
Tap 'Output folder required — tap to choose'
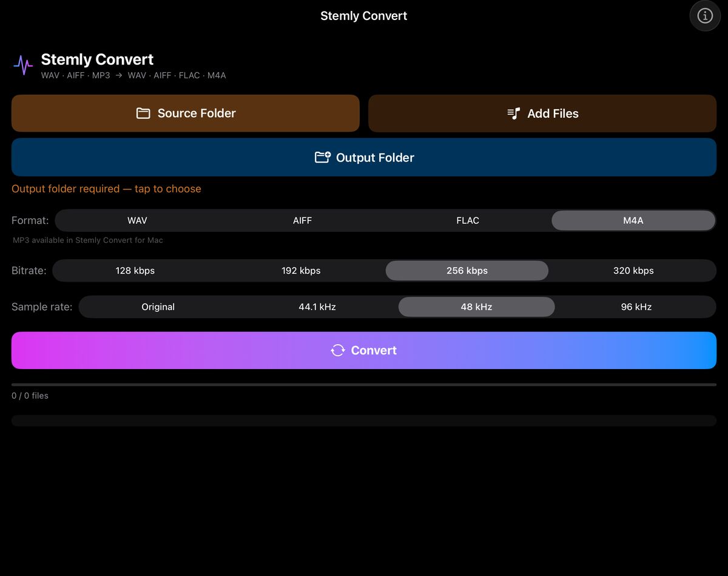106,189
